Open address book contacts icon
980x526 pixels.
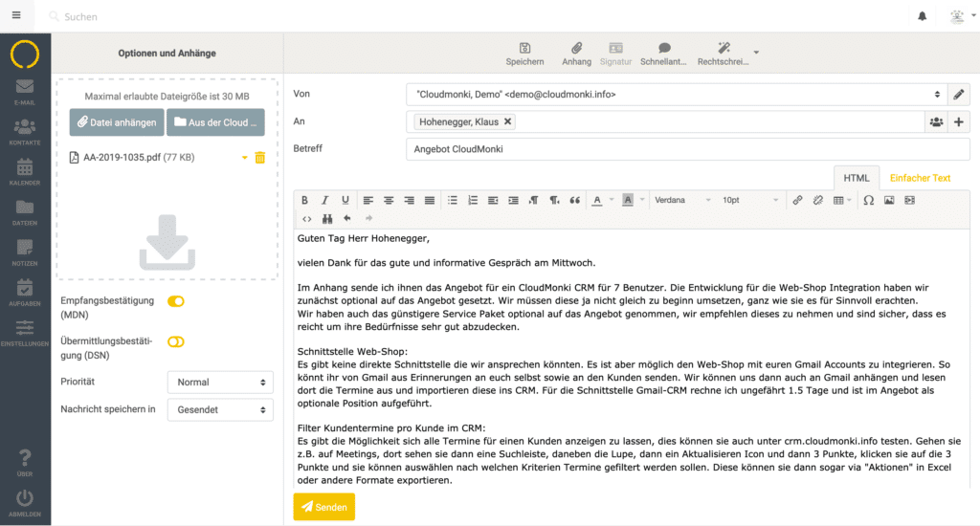click(x=936, y=121)
